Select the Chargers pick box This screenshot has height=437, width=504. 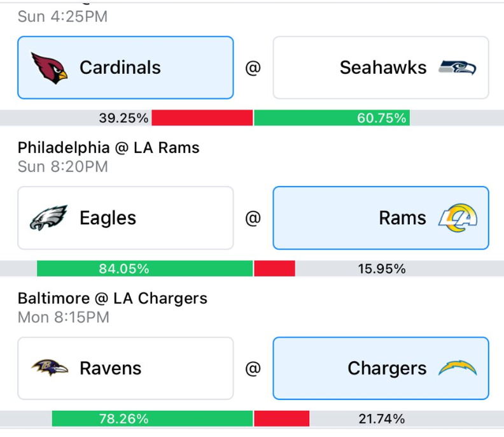click(x=381, y=368)
